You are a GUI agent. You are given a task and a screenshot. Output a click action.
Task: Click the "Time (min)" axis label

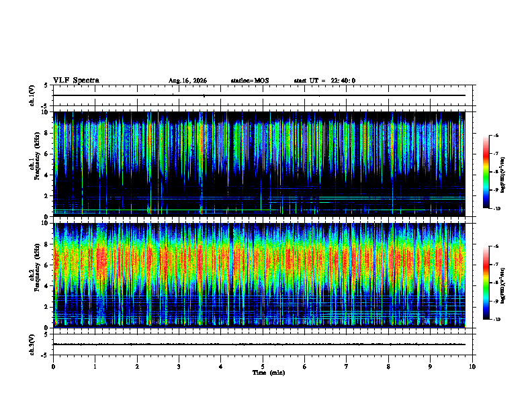click(x=269, y=373)
